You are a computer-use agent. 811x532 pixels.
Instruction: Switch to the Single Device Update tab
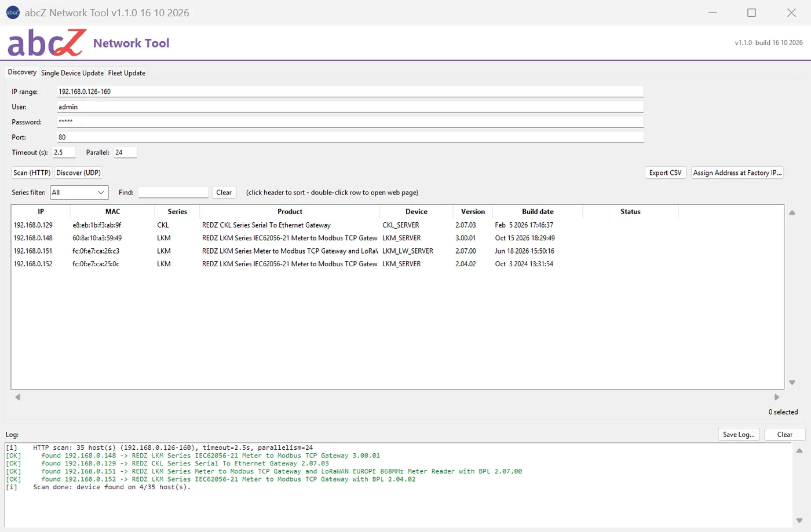tap(72, 73)
